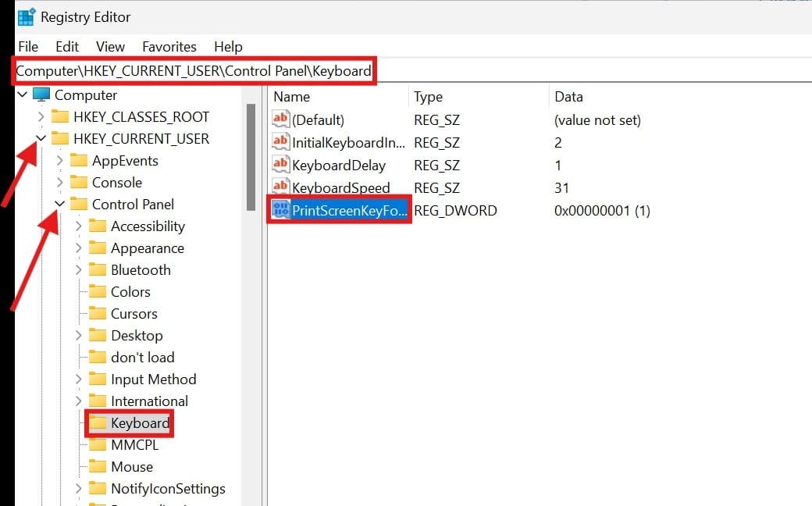Screen dimensions: 812x506
Task: Click the Input Method folder icon
Action: coord(98,379)
